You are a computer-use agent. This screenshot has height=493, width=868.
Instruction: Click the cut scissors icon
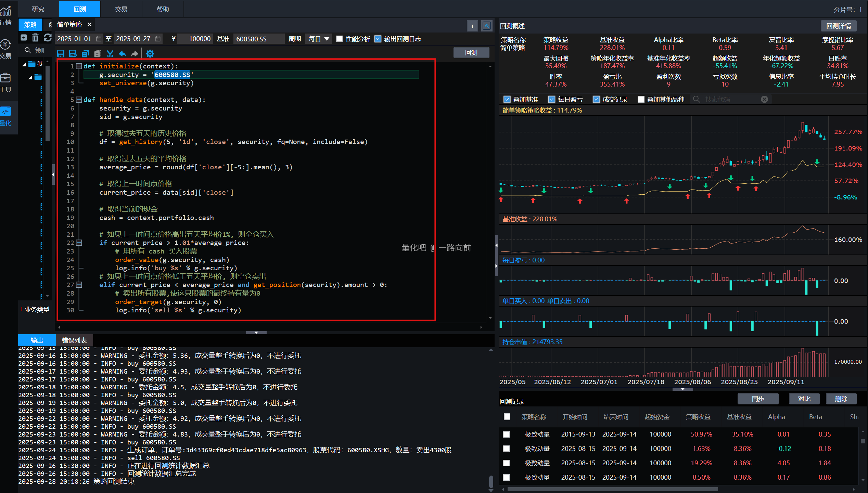(x=110, y=54)
